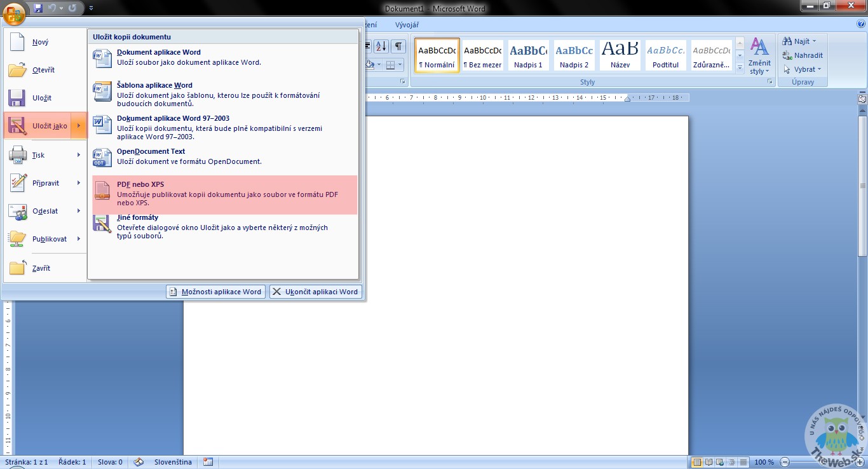Open Customize Quick Access Toolbar dropdown
This screenshot has height=469, width=868.
[x=91, y=8]
